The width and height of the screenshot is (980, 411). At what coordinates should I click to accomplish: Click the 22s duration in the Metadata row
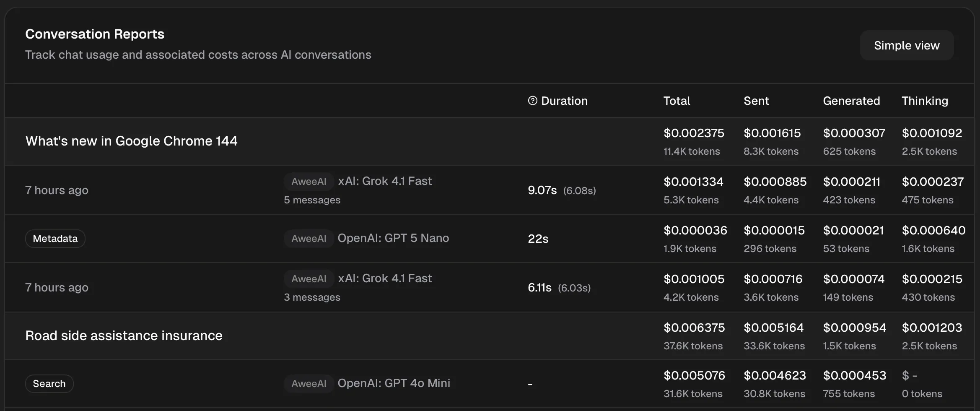tap(538, 239)
